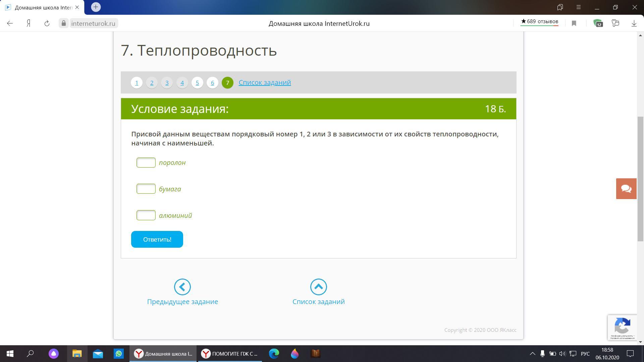644x362 pixels.
Task: Open the Список заданий link in the task bar
Action: (265, 82)
